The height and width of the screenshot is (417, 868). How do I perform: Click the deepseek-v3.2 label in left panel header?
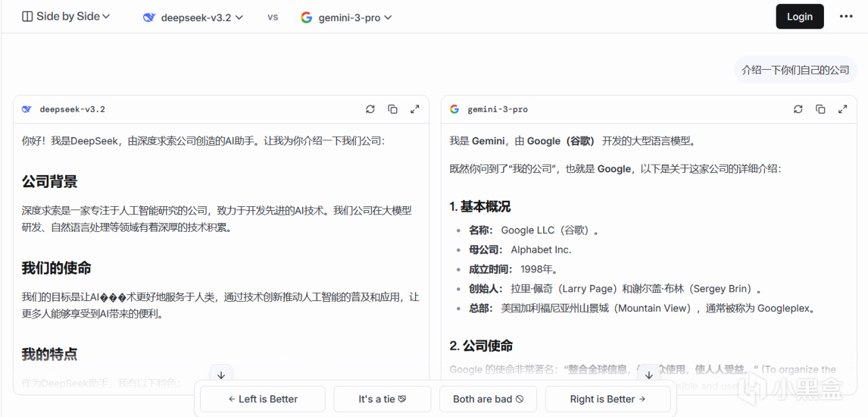tap(73, 109)
